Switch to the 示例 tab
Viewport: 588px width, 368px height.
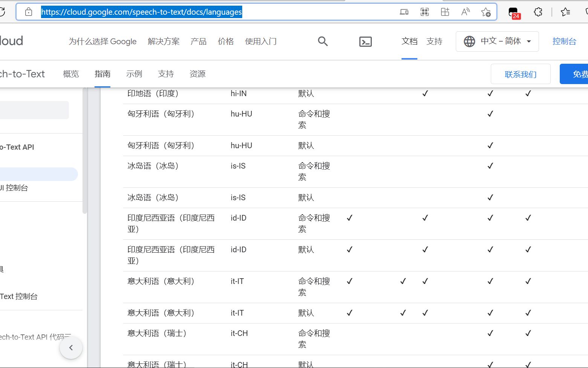(x=134, y=74)
